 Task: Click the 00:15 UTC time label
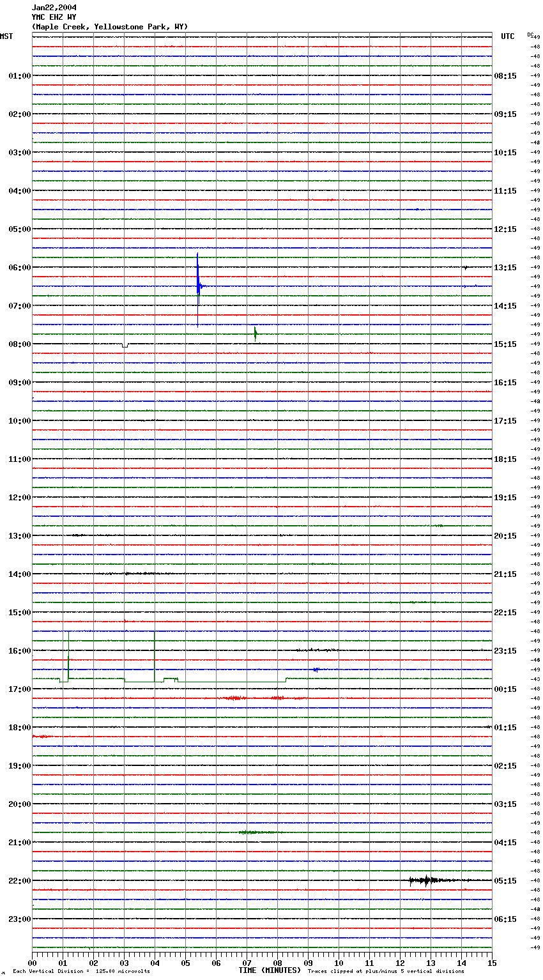click(505, 689)
